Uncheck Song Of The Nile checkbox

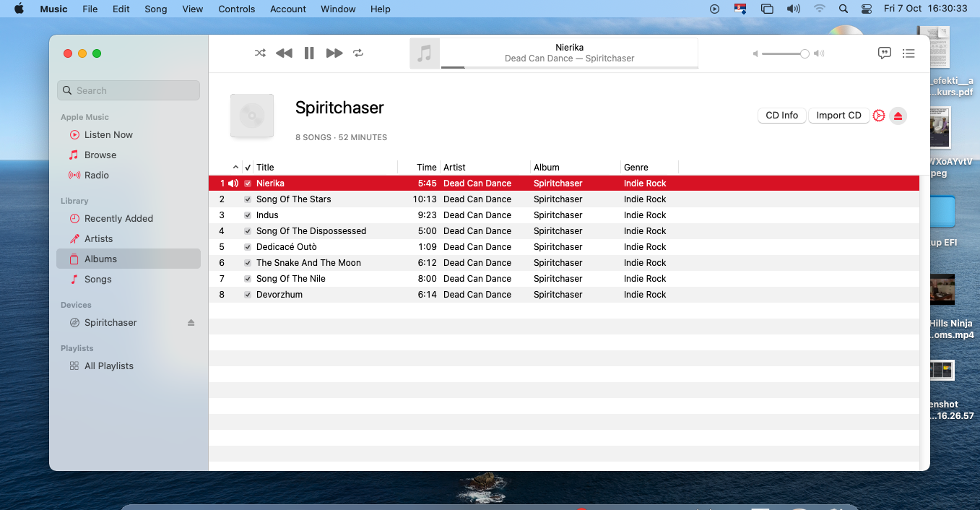pyautogui.click(x=248, y=279)
